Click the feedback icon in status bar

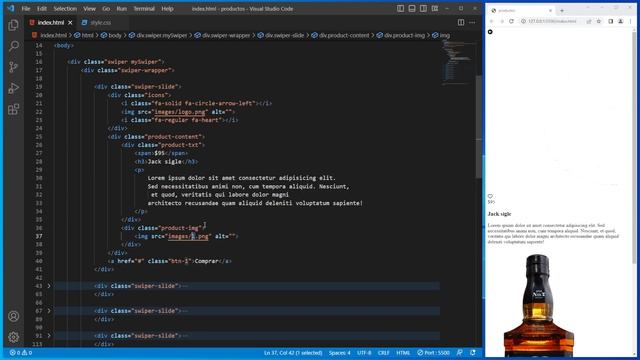pos(460,353)
